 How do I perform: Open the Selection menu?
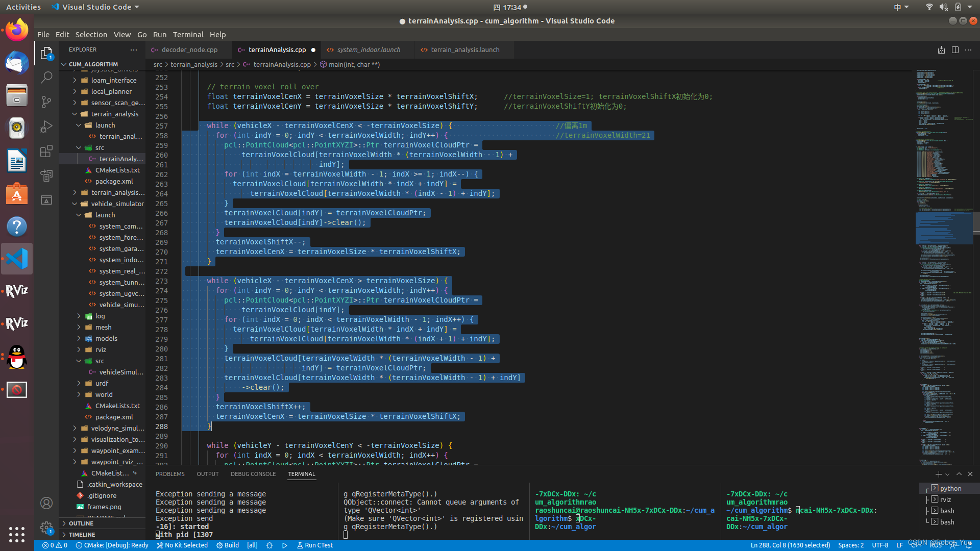pyautogui.click(x=91, y=35)
